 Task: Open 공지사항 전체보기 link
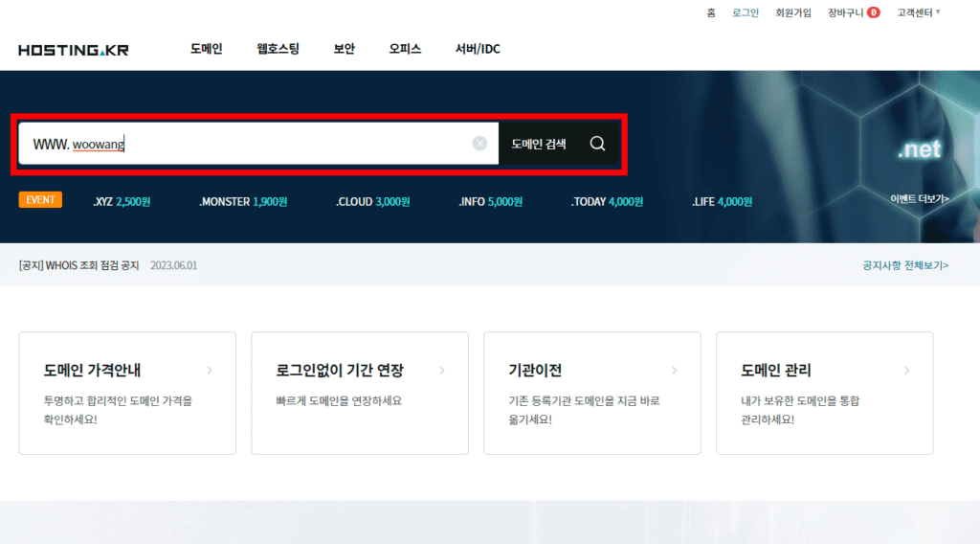(x=904, y=265)
